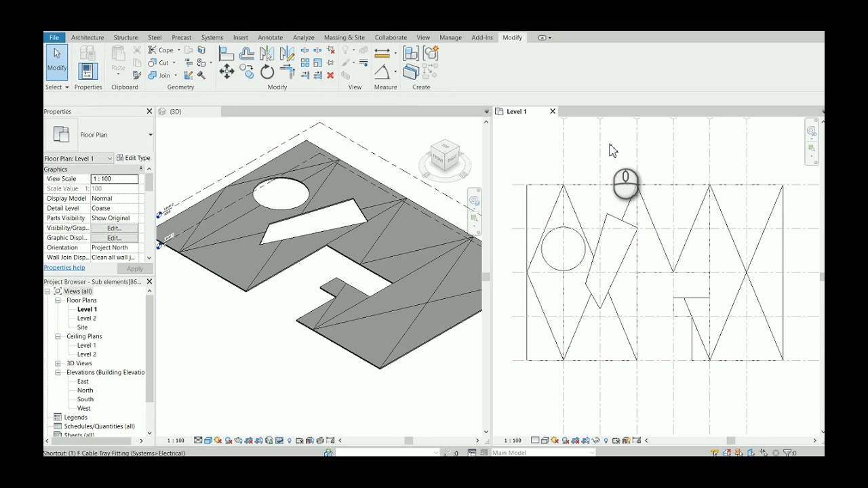Open Schedules/Quantities (all) in browser
This screenshot has height=488, width=868.
99,426
